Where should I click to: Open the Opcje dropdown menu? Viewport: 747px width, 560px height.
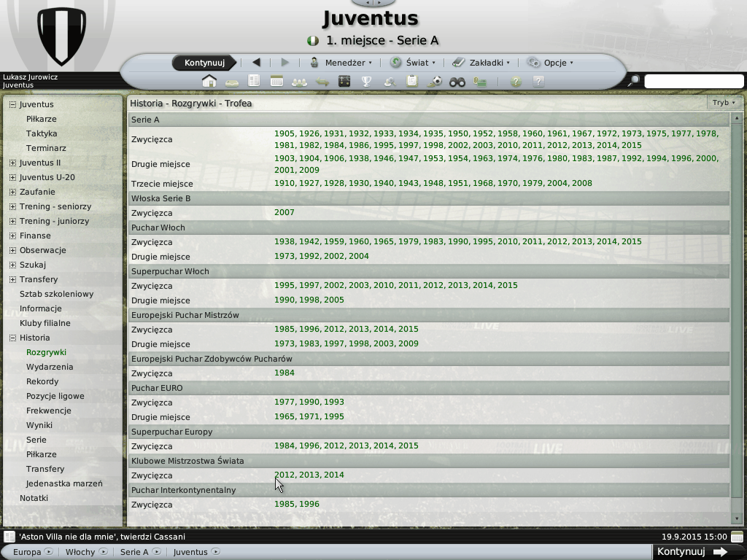coord(550,63)
